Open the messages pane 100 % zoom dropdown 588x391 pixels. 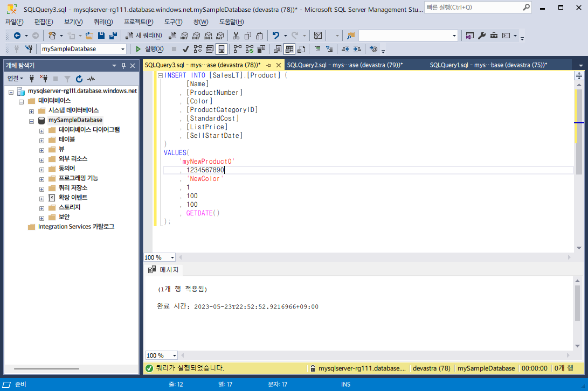[175, 355]
